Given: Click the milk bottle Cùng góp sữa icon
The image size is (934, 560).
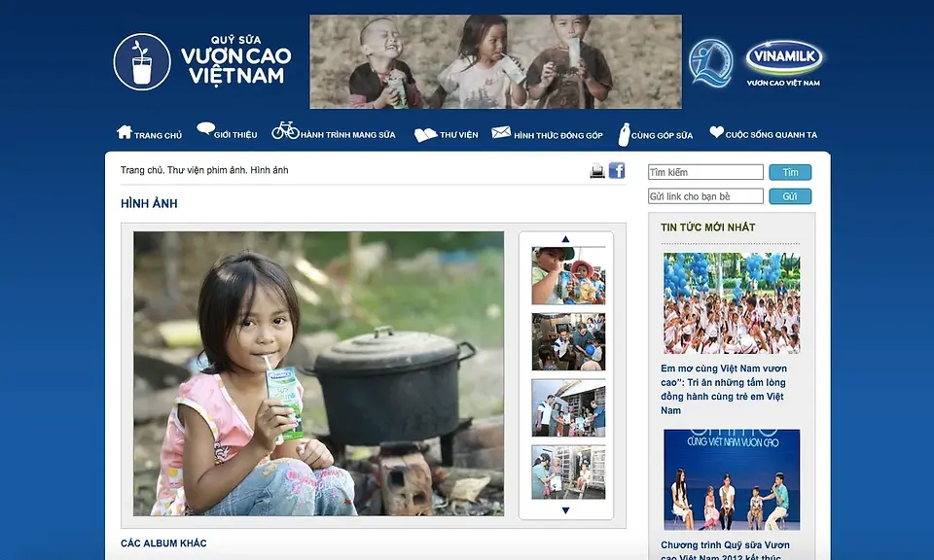Looking at the screenshot, I should [624, 134].
